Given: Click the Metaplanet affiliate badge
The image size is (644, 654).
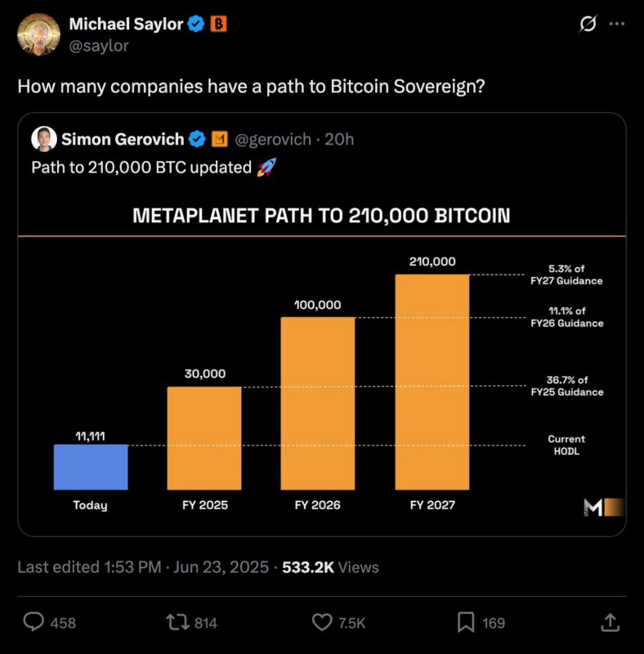Looking at the screenshot, I should [219, 140].
